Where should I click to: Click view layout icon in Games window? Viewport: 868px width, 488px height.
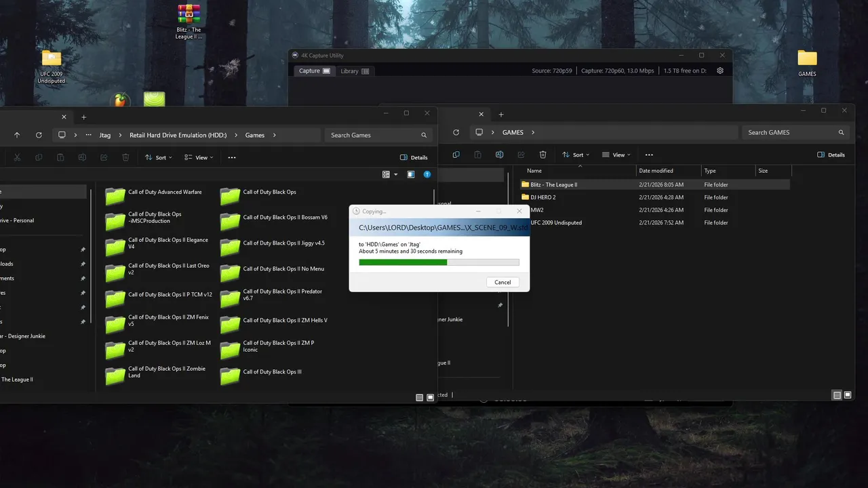(x=386, y=174)
